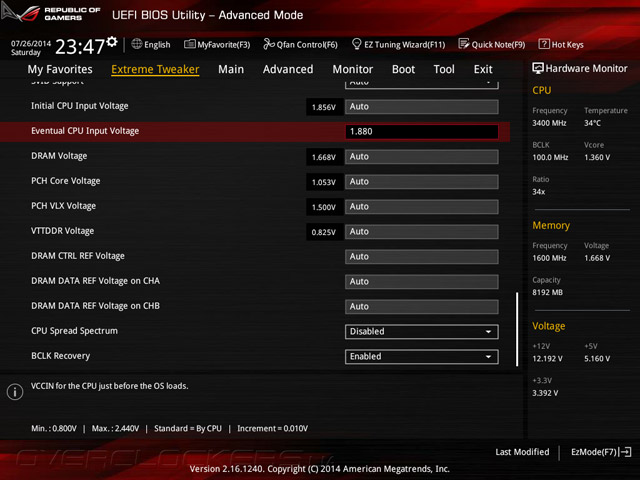Start EZ Tuning Wizard lightbulb icon

(356, 44)
